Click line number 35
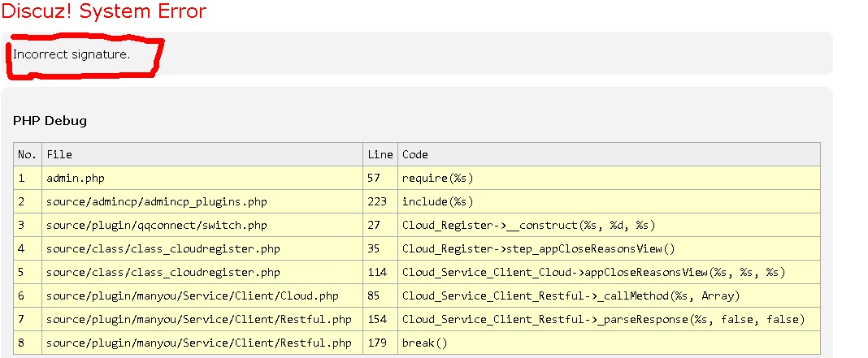 click(x=380, y=248)
